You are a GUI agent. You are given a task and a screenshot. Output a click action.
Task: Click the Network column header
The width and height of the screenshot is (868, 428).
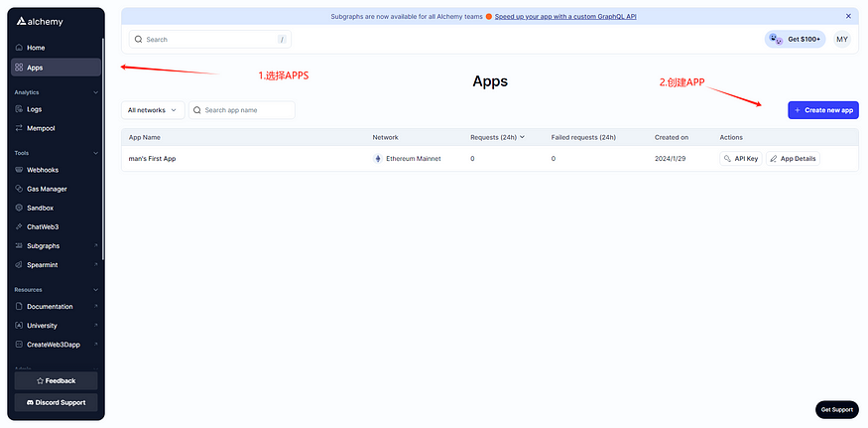tap(385, 137)
